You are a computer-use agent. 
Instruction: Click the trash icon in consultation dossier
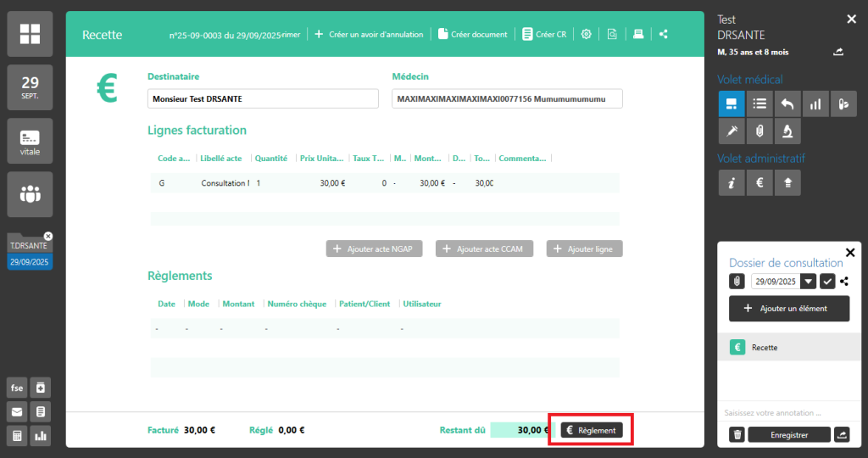click(x=737, y=434)
